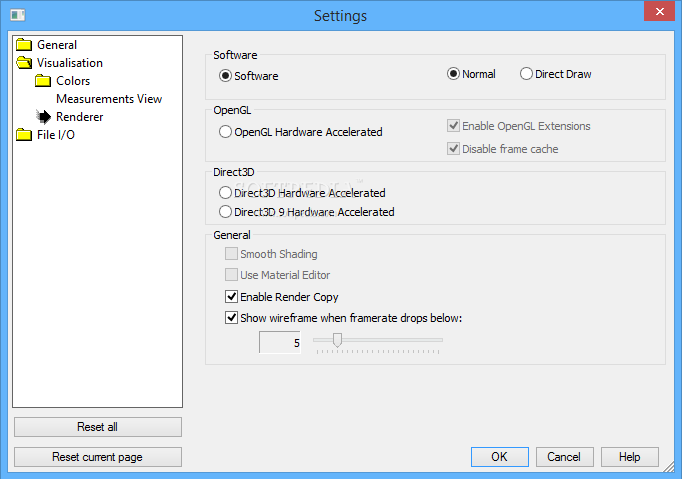This screenshot has height=479, width=682.
Task: Select the Renderer tree item
Action: point(80,117)
